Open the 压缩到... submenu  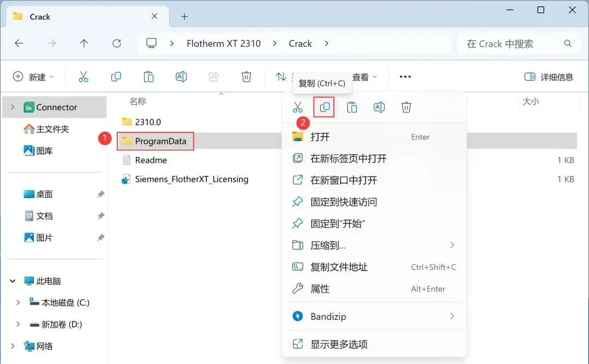point(374,245)
